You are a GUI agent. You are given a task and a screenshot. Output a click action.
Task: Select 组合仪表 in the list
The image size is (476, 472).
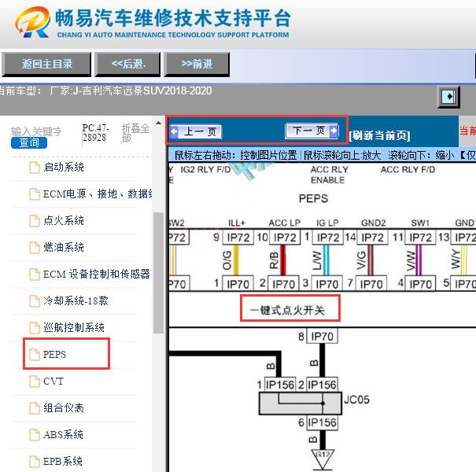pos(64,407)
